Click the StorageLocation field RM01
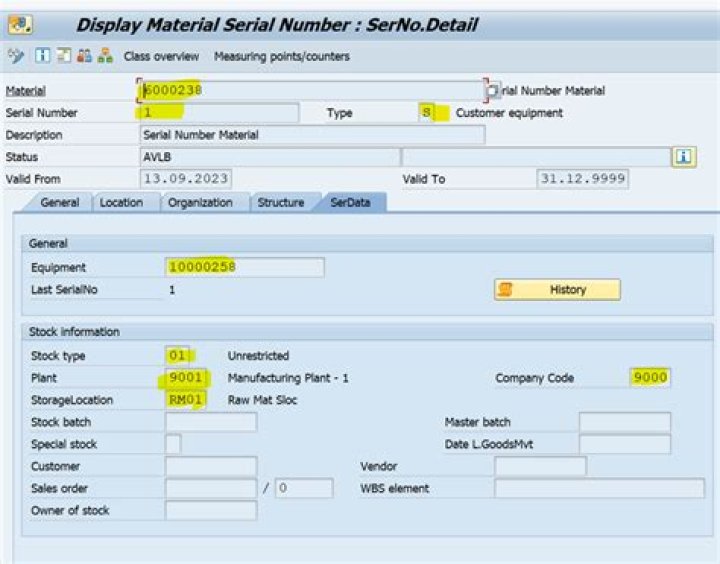 (186, 400)
